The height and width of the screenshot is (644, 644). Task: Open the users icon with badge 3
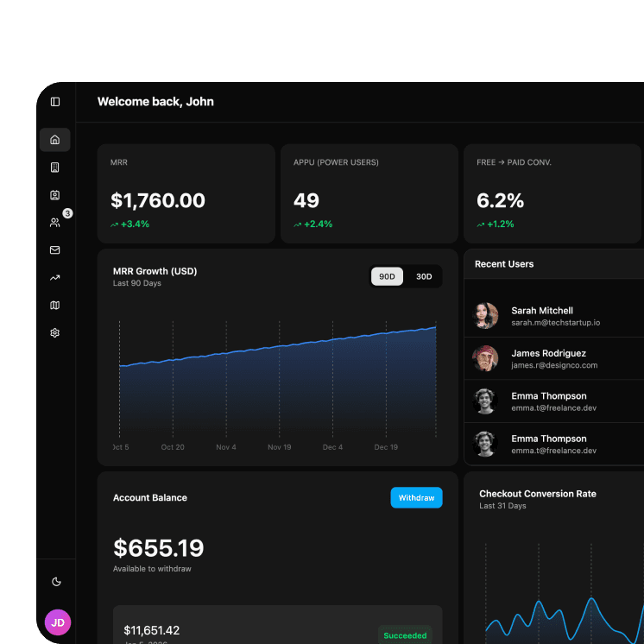point(55,223)
